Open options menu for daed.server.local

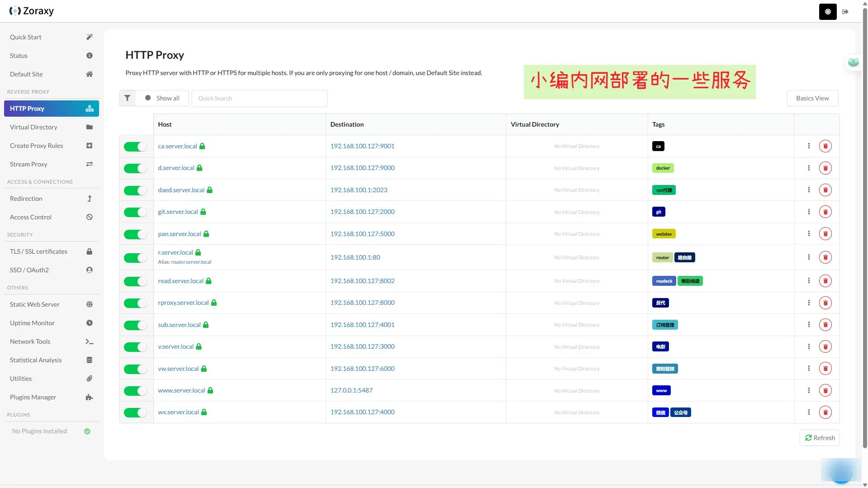(809, 190)
